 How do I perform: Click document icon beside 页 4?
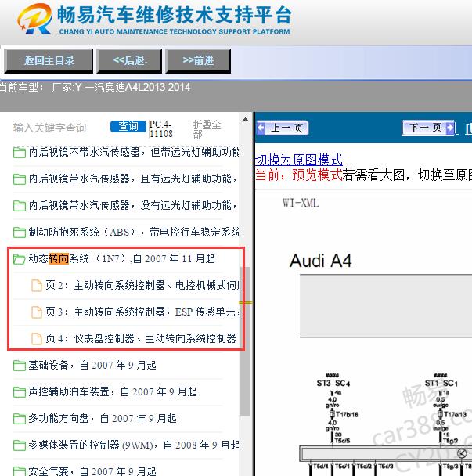click(37, 339)
